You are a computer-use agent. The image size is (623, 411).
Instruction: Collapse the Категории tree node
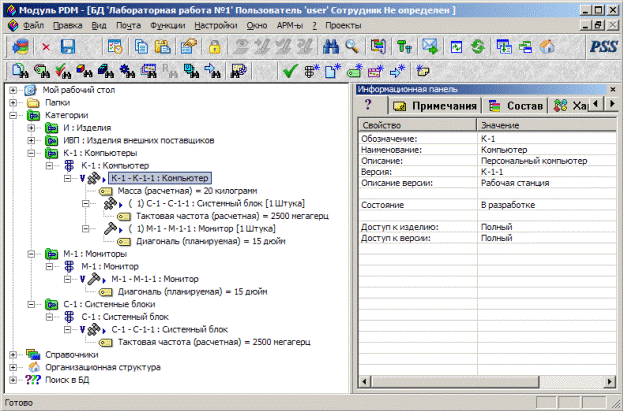click(x=13, y=116)
